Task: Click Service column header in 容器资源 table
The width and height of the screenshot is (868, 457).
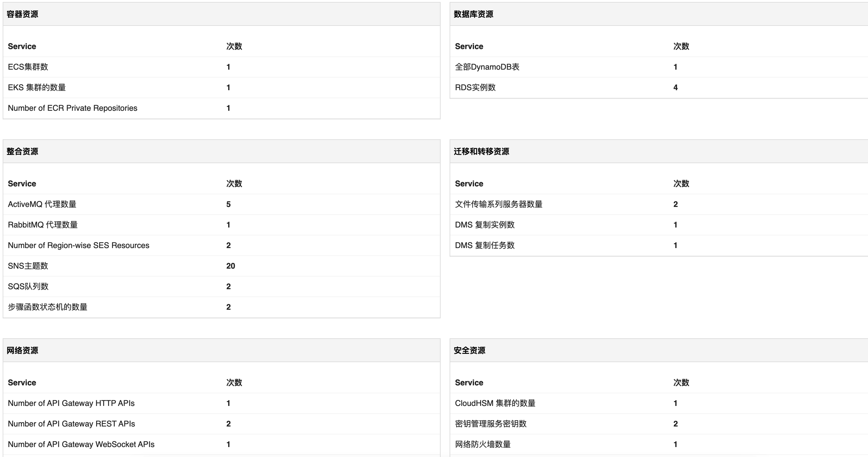Action: pos(22,46)
